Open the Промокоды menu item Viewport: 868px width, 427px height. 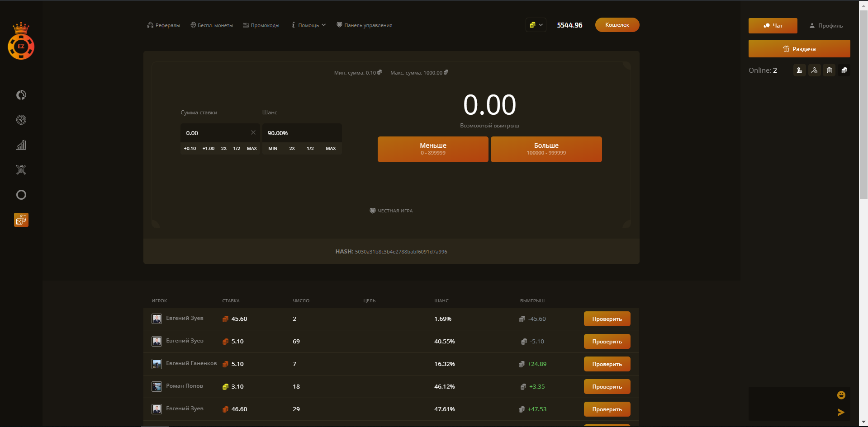tap(261, 25)
